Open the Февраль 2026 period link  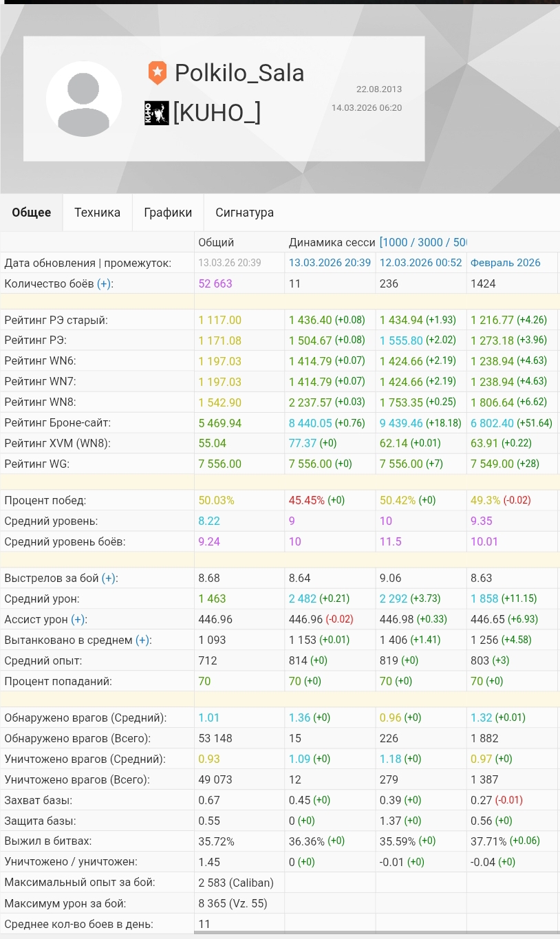505,263
